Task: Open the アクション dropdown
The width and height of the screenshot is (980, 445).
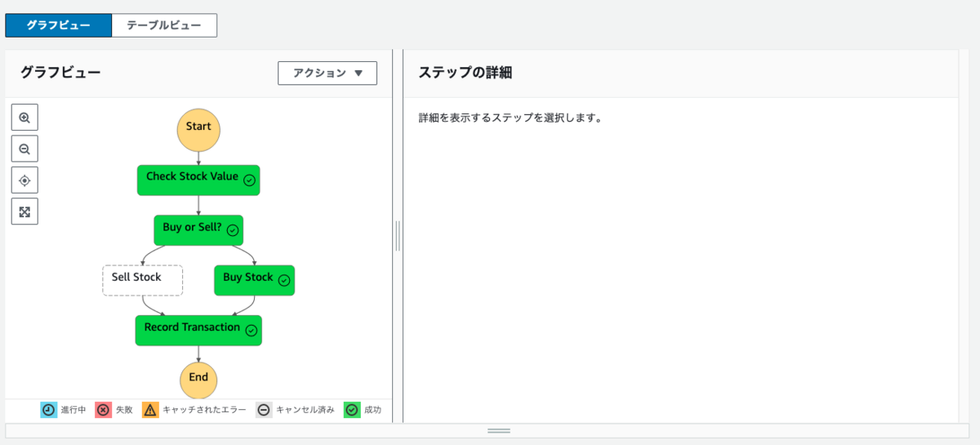Action: pyautogui.click(x=327, y=73)
